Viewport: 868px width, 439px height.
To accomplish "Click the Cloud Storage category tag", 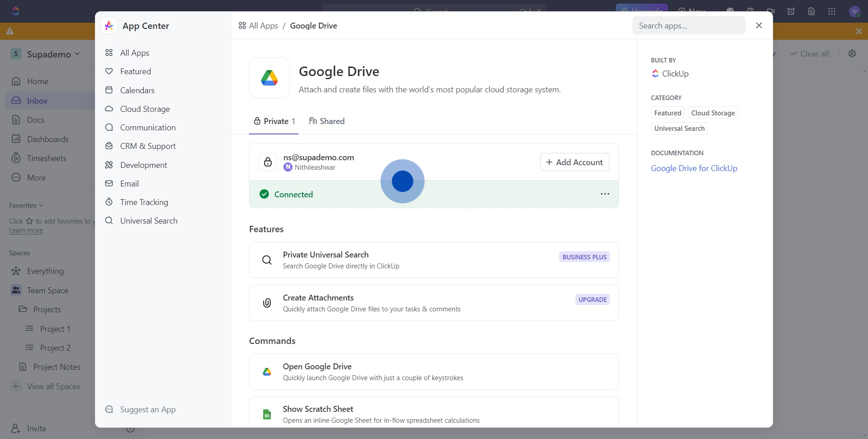I will coord(713,113).
